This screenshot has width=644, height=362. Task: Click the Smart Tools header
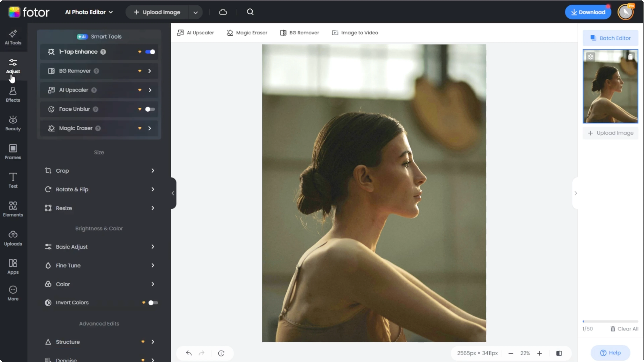tap(99, 37)
